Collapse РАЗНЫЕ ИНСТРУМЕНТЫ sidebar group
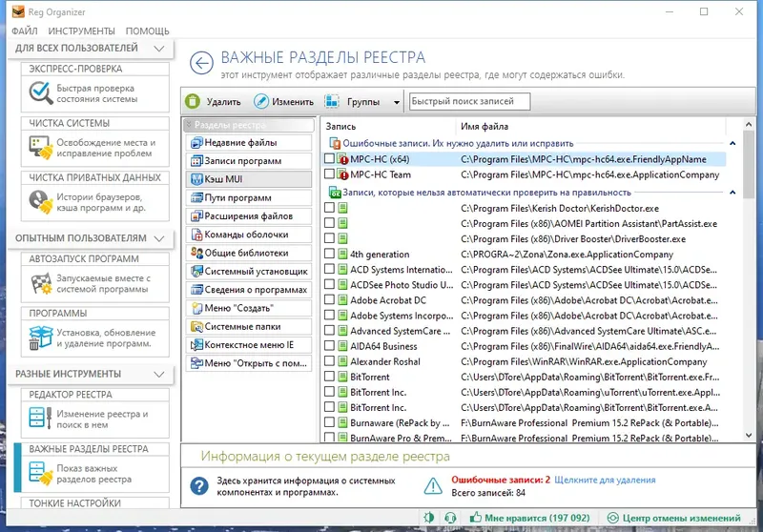This screenshot has width=763, height=532. (x=158, y=374)
